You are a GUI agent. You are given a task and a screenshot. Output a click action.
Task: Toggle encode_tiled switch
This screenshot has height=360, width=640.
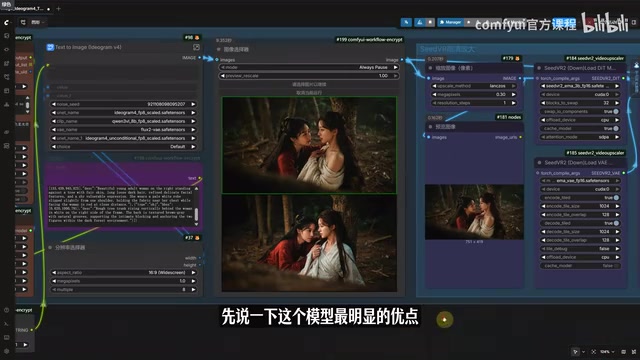pos(616,198)
